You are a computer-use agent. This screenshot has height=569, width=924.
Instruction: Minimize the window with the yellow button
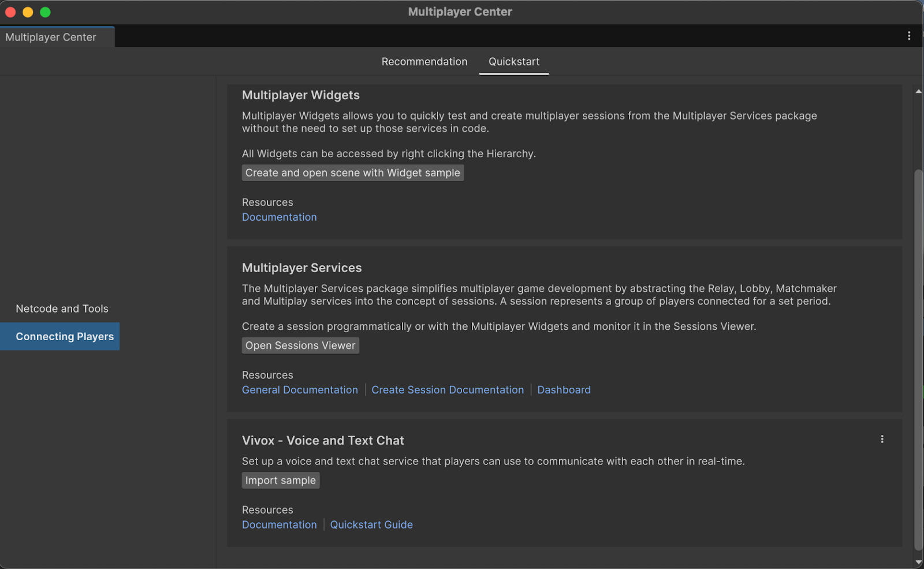[x=28, y=12]
